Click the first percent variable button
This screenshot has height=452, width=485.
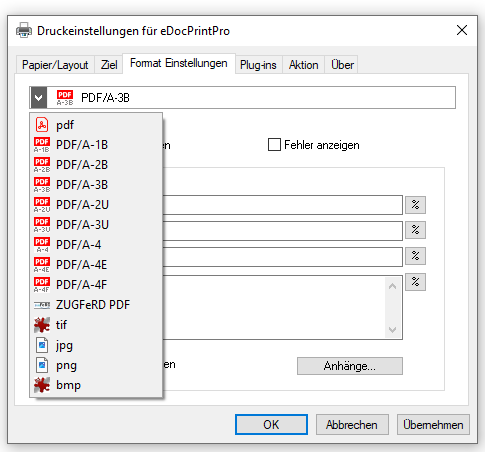tap(415, 205)
